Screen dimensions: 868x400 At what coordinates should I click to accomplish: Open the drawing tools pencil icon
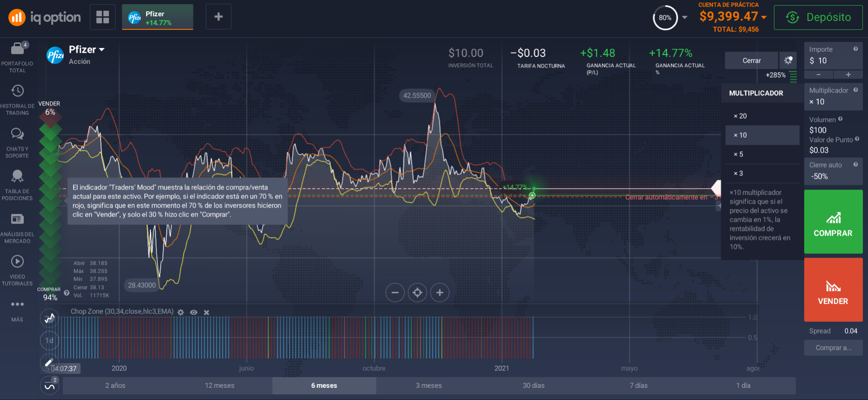point(49,362)
